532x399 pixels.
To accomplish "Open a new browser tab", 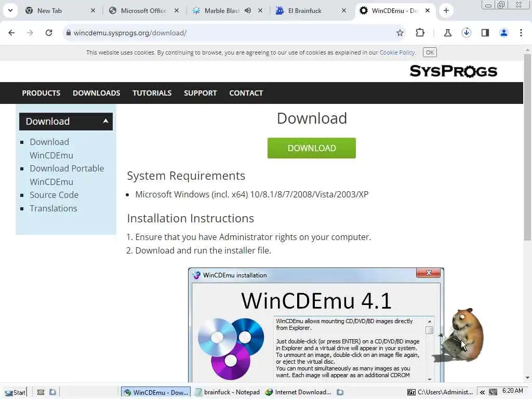I will click(x=446, y=10).
